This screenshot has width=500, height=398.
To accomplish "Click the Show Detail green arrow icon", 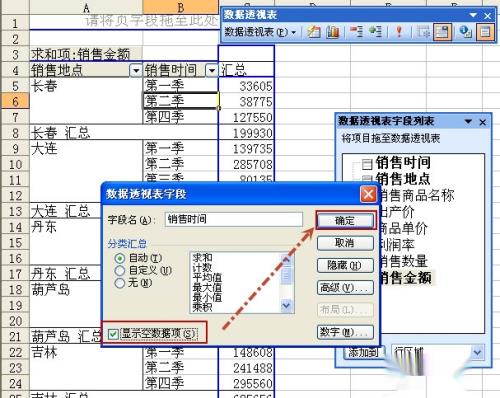I will (x=376, y=32).
